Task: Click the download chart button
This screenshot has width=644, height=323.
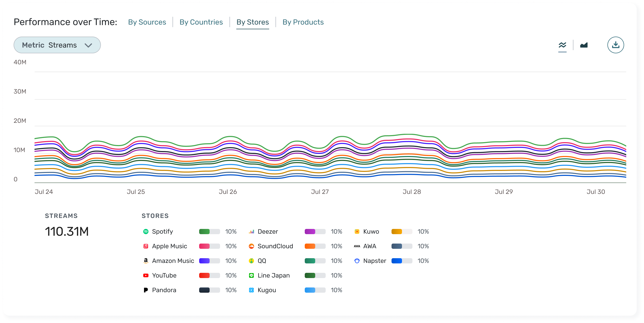Action: (x=616, y=45)
